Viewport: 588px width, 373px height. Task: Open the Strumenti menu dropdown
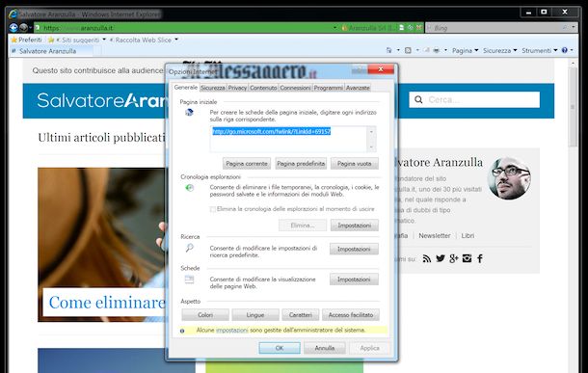point(539,50)
